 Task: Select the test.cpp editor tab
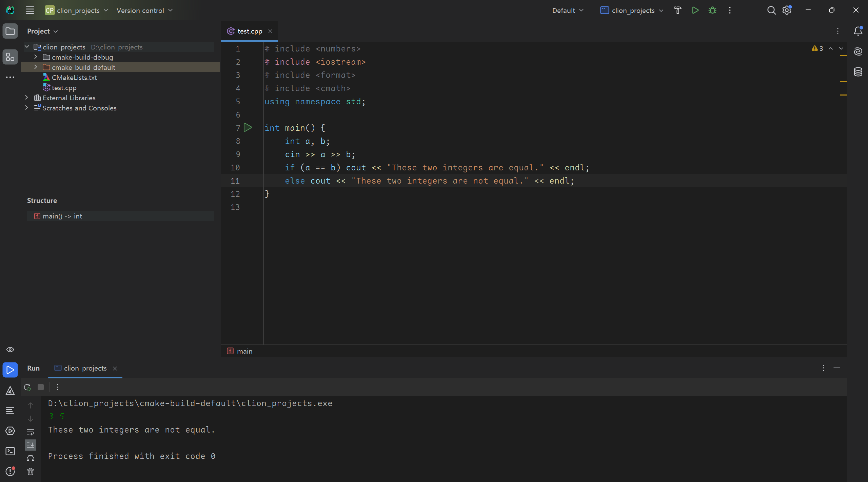tap(250, 31)
